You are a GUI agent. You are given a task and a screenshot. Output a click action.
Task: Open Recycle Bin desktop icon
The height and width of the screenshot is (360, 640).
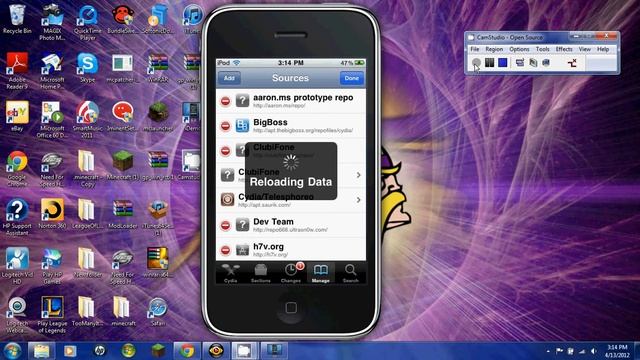[17, 19]
